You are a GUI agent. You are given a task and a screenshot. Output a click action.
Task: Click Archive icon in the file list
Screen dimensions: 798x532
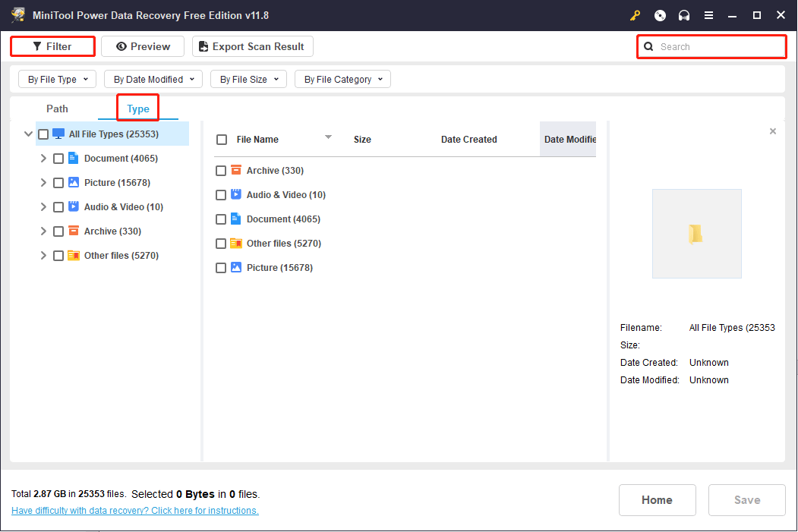point(235,170)
